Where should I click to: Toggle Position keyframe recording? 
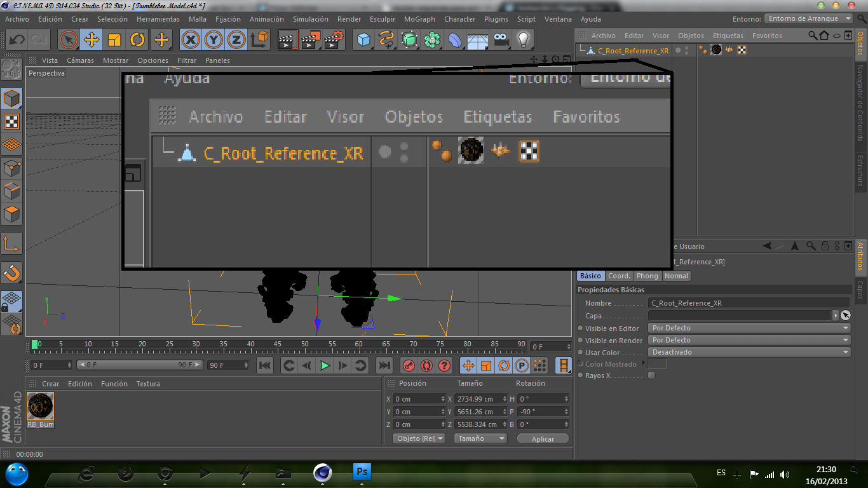coord(468,365)
